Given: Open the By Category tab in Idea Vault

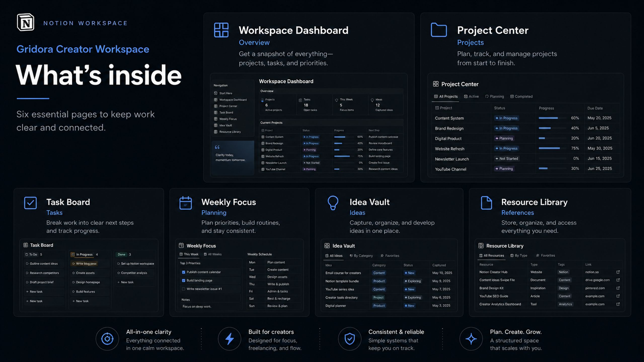Looking at the screenshot, I should coord(361,256).
